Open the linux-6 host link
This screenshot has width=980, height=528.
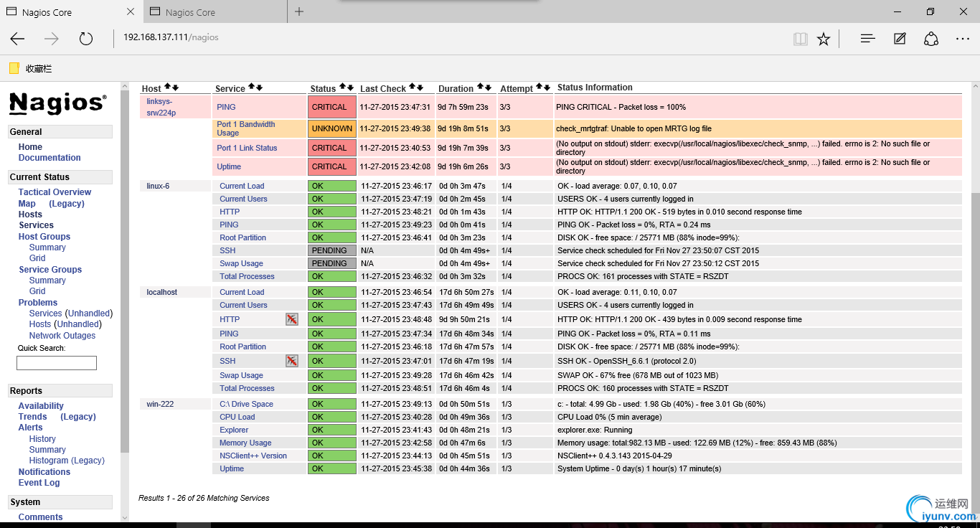pyautogui.click(x=158, y=186)
